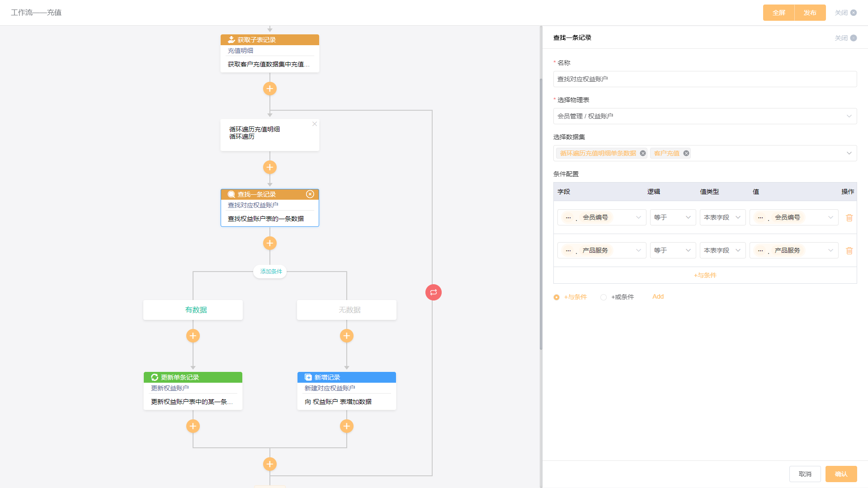
Task: Remove the 客户充值 dataset tag
Action: (686, 153)
